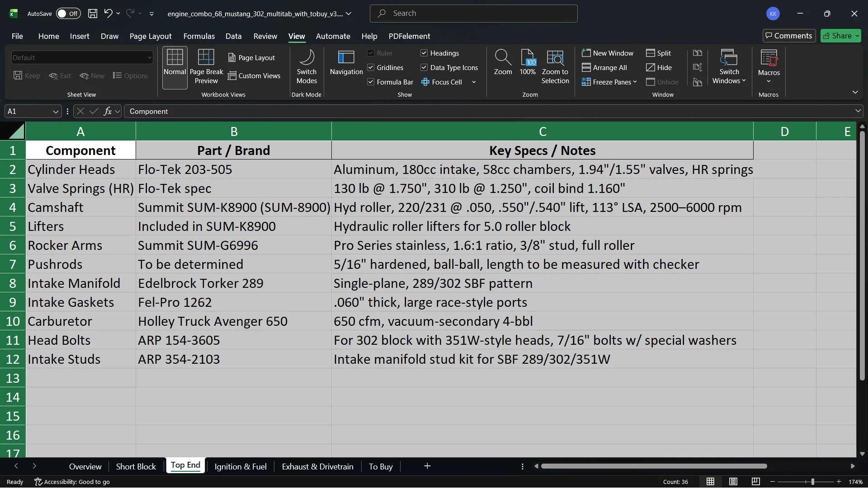The height and width of the screenshot is (488, 868).
Task: Click the Share button
Action: pos(840,36)
